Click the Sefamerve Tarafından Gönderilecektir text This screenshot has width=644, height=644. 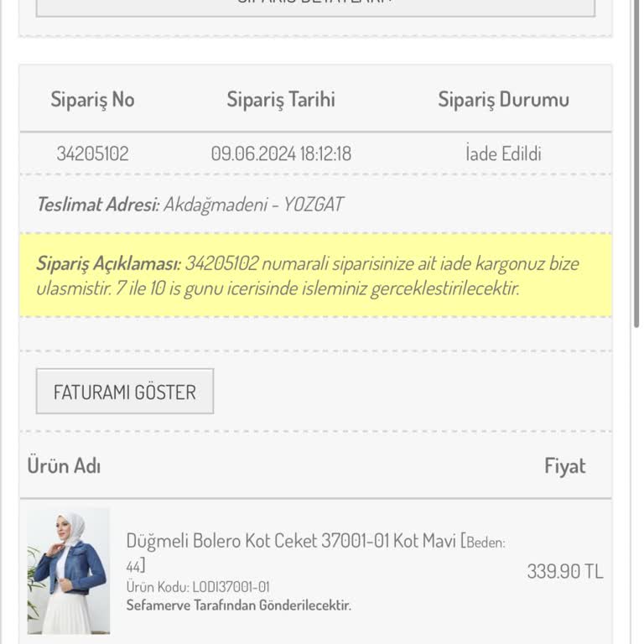point(238,605)
